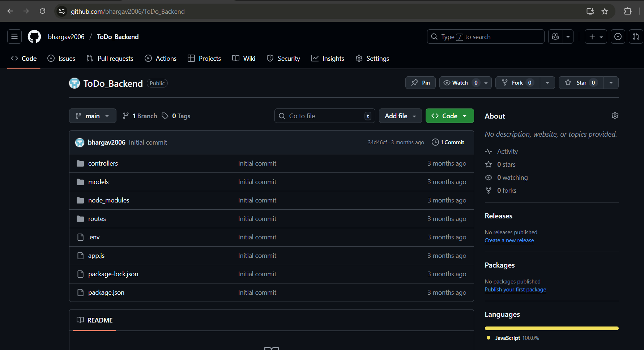
Task: Open the .env file
Action: 94,237
